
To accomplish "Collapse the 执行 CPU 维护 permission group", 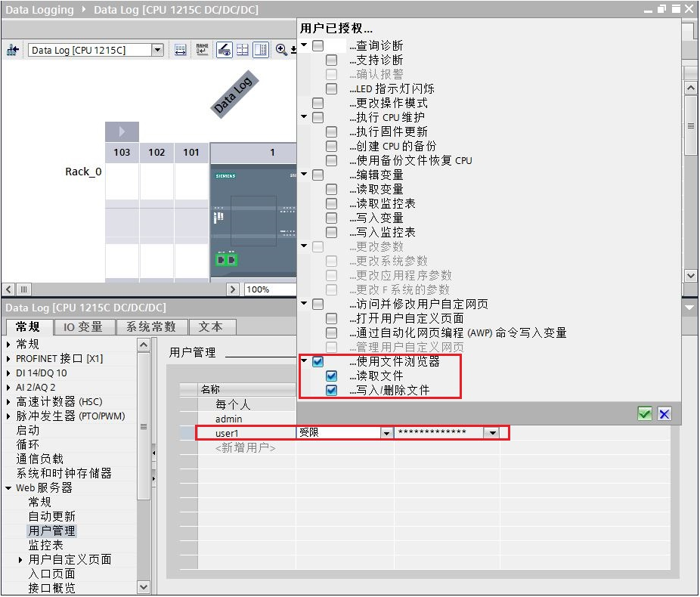I will 304,117.
